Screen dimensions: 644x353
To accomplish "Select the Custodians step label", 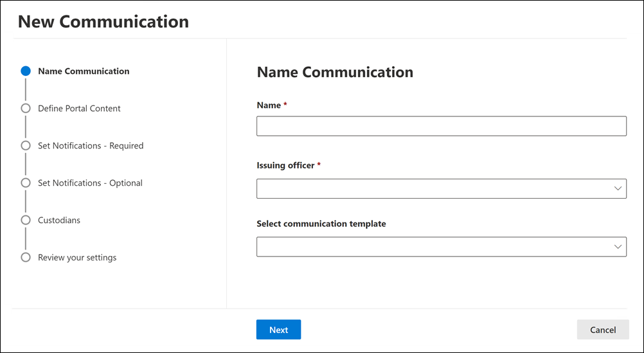I will click(x=59, y=221).
